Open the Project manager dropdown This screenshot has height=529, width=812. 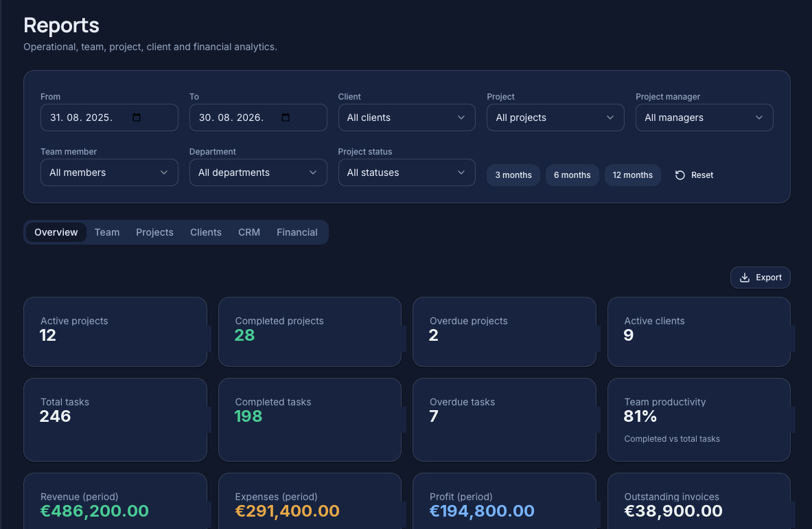704,117
